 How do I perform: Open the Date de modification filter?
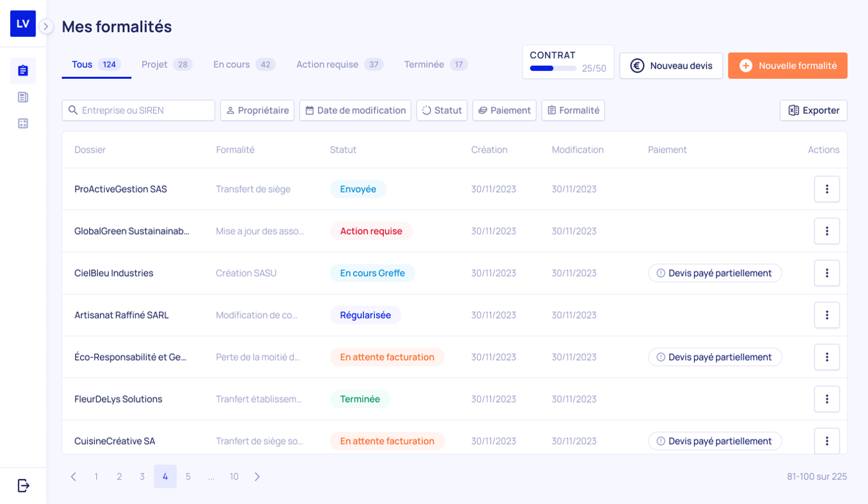(355, 110)
